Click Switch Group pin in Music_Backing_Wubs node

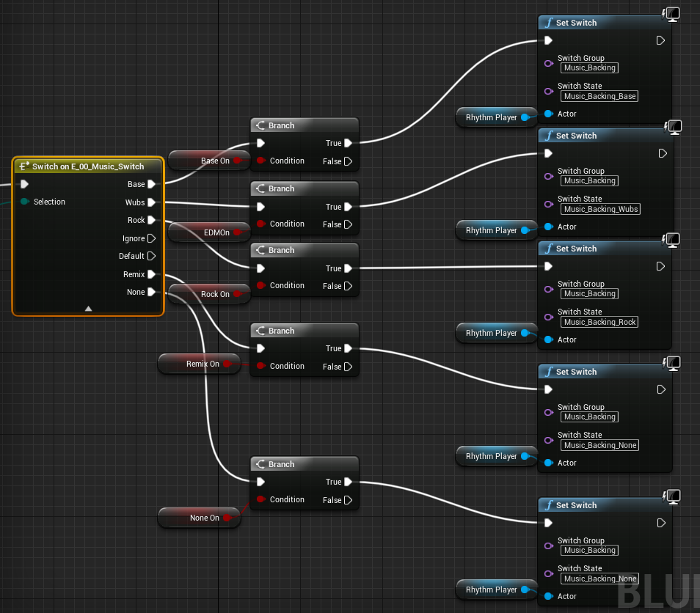549,176
